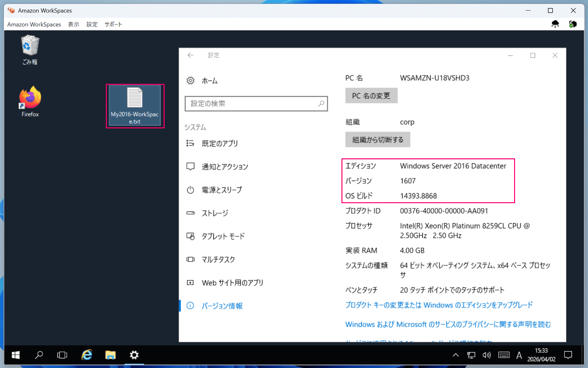The image size is (588, 368).
Task: Click inside the 設定の検索 search box
Action: (256, 104)
